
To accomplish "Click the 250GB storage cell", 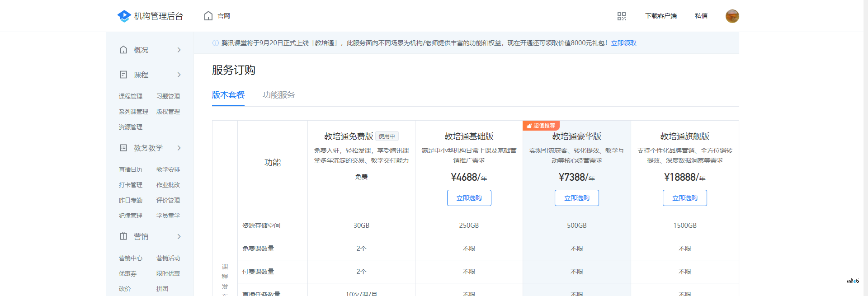I will click(x=469, y=226).
